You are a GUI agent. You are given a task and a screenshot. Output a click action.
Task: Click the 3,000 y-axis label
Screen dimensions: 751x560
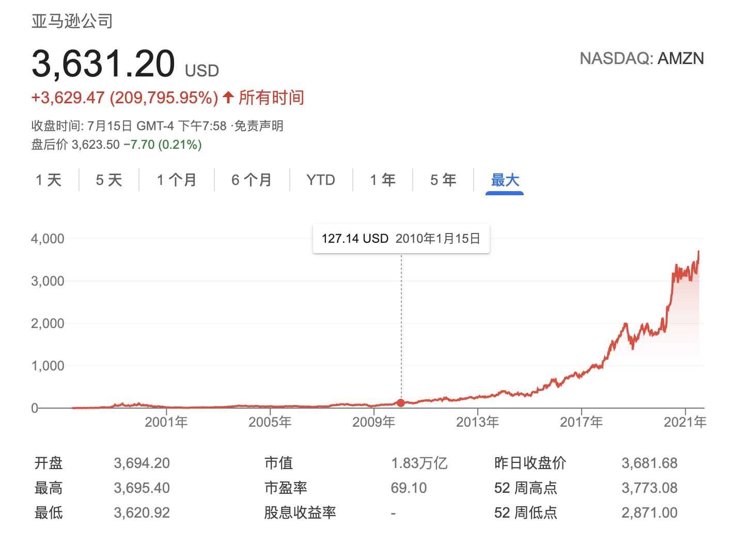(x=48, y=281)
